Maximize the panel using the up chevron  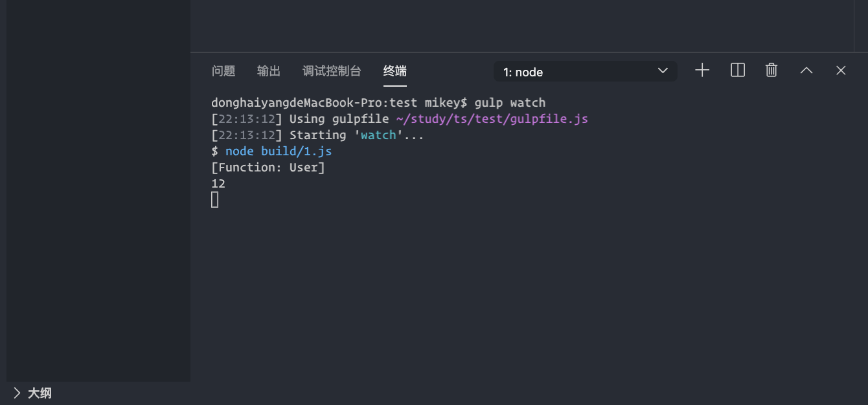click(806, 71)
